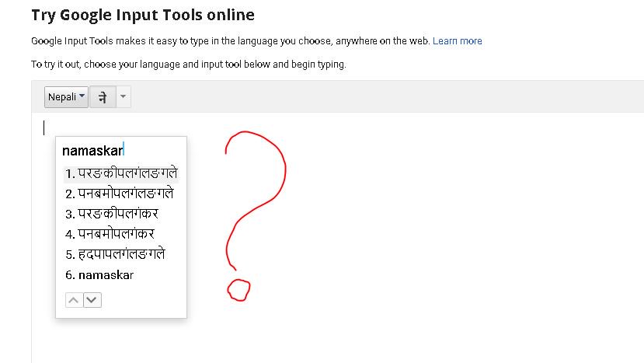Screen dimensions: 644x363
Task: Toggle the Nepali ने input tool button
Action: coord(103,97)
